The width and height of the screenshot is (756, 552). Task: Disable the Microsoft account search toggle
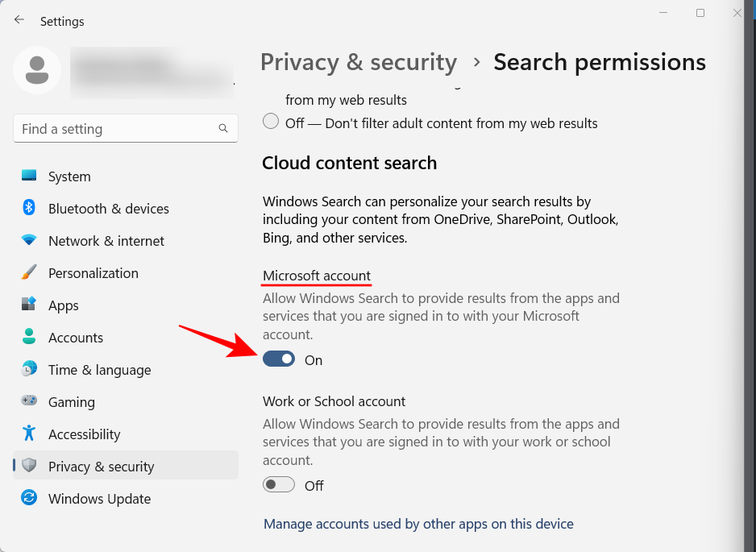click(x=279, y=359)
